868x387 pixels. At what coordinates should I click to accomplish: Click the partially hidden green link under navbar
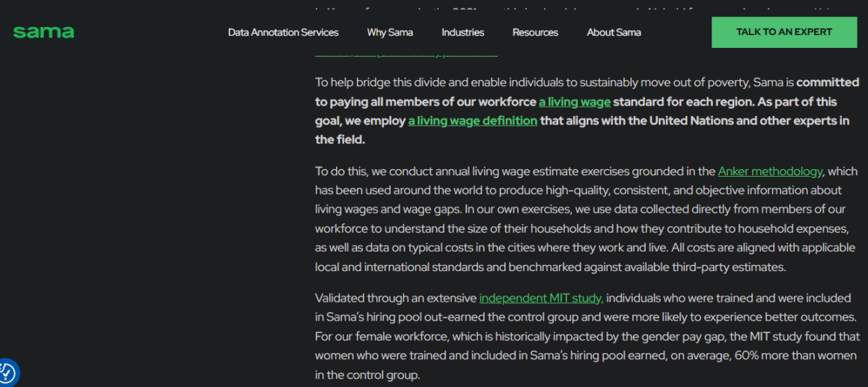[x=406, y=54]
